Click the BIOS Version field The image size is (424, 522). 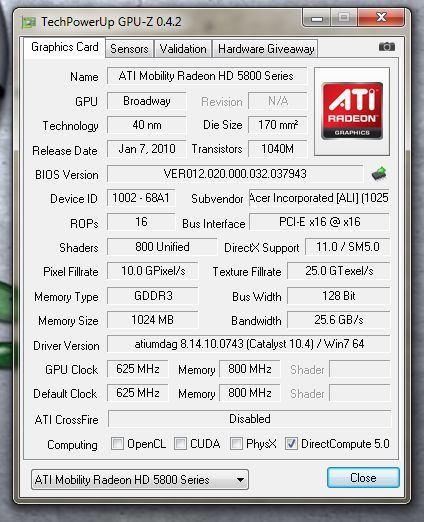pos(235,174)
